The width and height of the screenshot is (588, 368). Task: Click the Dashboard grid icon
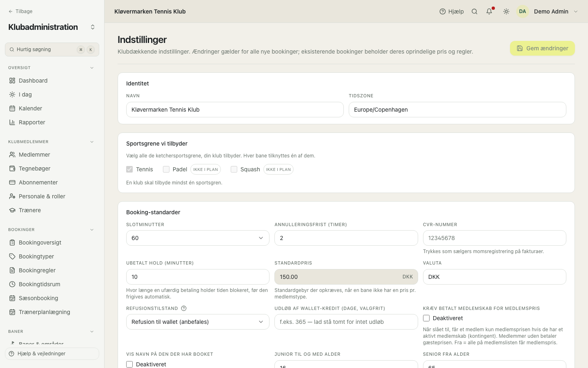pyautogui.click(x=12, y=81)
